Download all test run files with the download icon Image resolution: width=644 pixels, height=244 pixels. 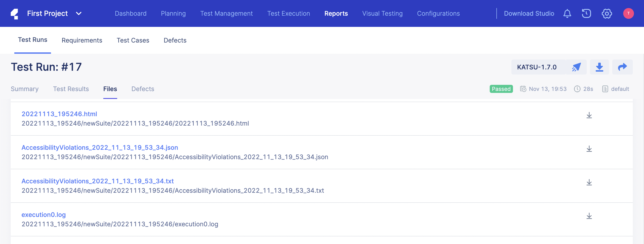[x=599, y=67]
